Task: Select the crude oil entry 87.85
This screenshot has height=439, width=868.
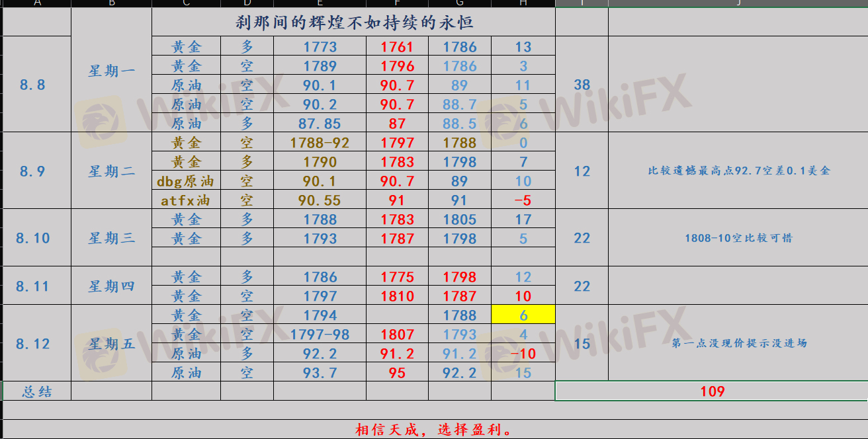Action: (x=320, y=124)
